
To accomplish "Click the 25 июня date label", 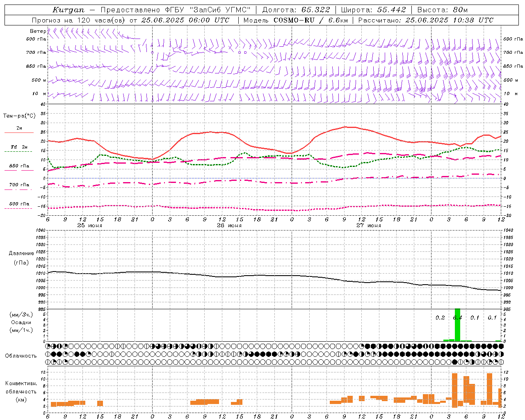I will (x=90, y=226).
